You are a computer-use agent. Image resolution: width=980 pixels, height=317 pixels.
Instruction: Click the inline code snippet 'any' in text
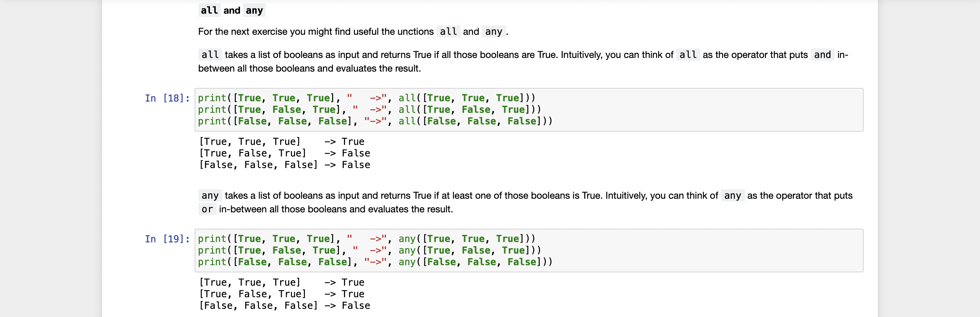[492, 32]
